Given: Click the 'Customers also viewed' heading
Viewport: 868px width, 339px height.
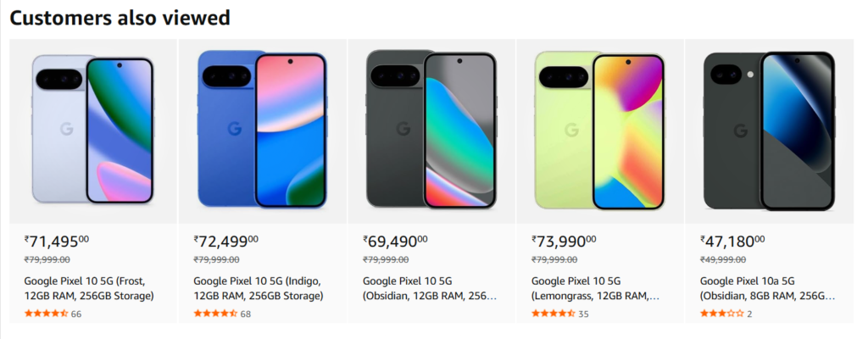Looking at the screenshot, I should (120, 18).
